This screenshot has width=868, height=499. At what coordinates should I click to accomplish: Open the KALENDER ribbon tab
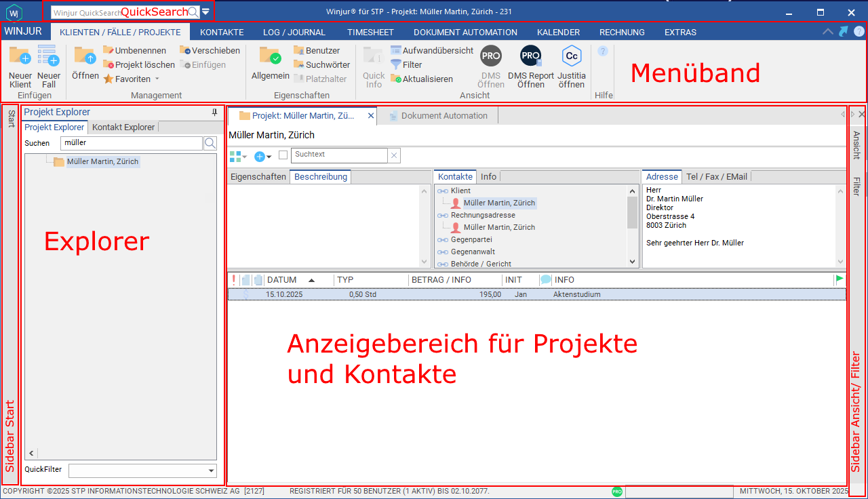(558, 32)
